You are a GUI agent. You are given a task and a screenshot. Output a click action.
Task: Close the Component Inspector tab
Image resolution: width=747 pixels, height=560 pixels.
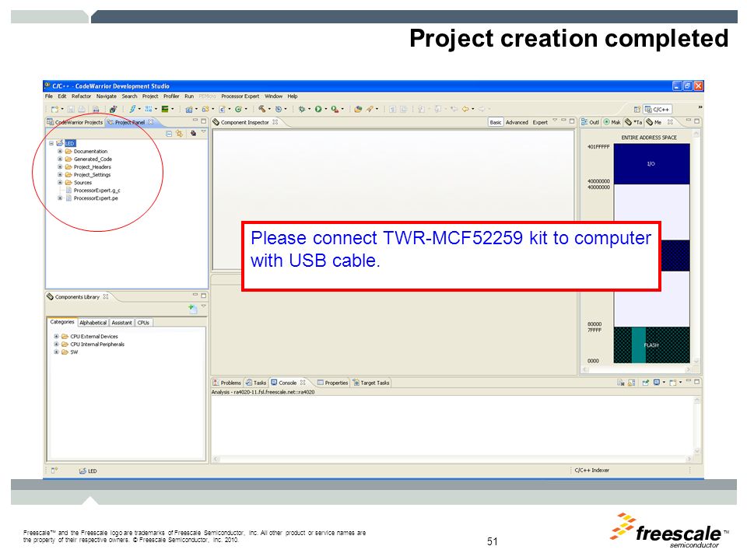(275, 122)
